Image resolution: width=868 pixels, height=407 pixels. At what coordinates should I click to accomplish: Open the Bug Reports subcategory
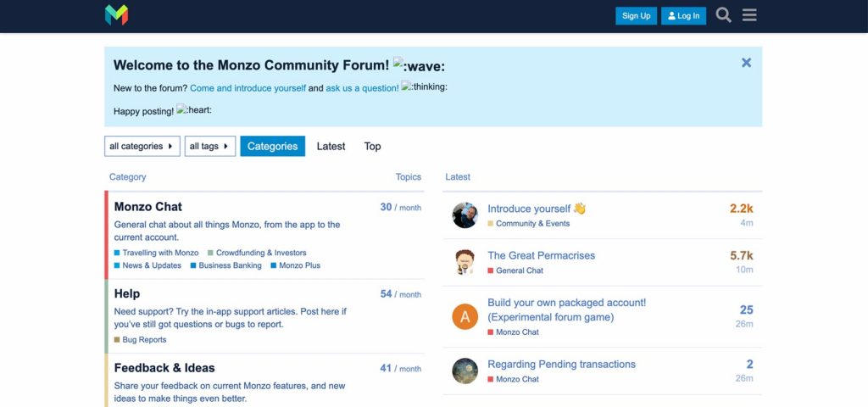144,340
